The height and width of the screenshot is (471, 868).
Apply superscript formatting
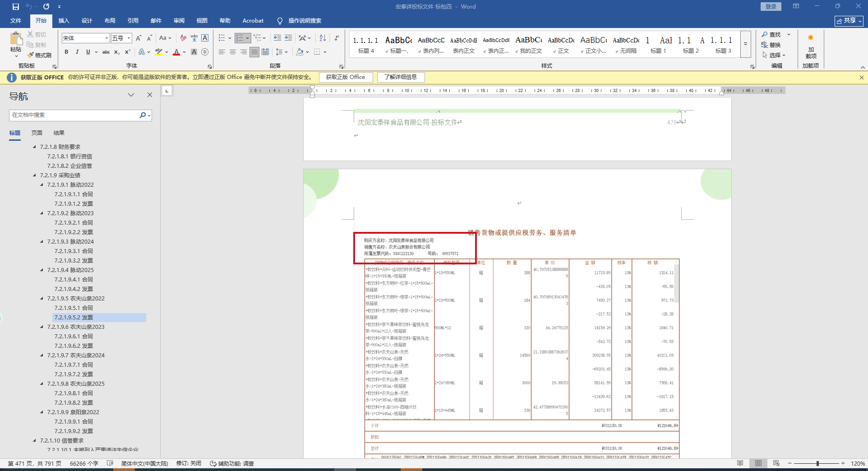point(128,52)
